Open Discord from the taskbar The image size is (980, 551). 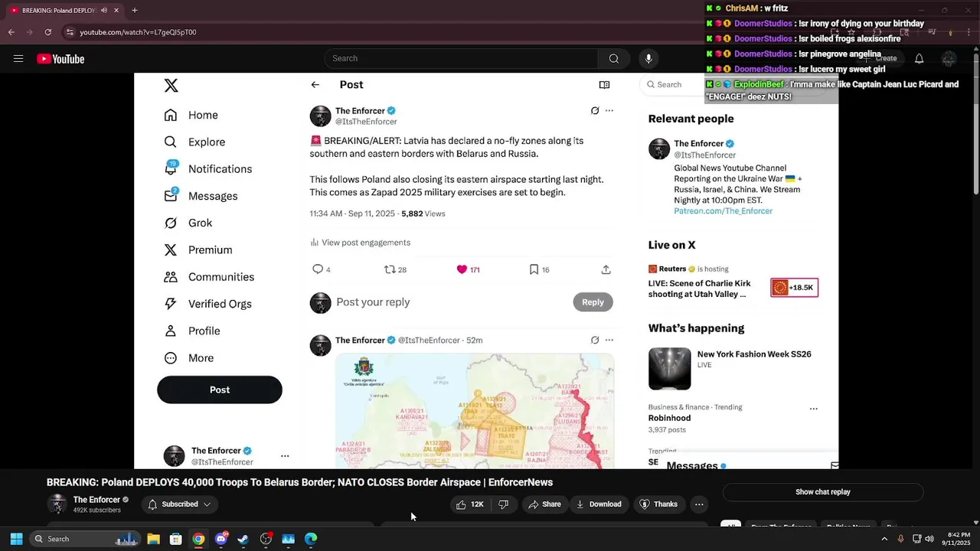tap(221, 539)
